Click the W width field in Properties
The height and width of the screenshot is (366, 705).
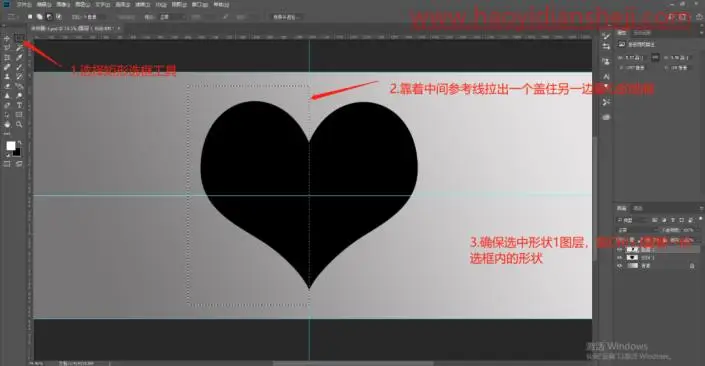[635, 58]
